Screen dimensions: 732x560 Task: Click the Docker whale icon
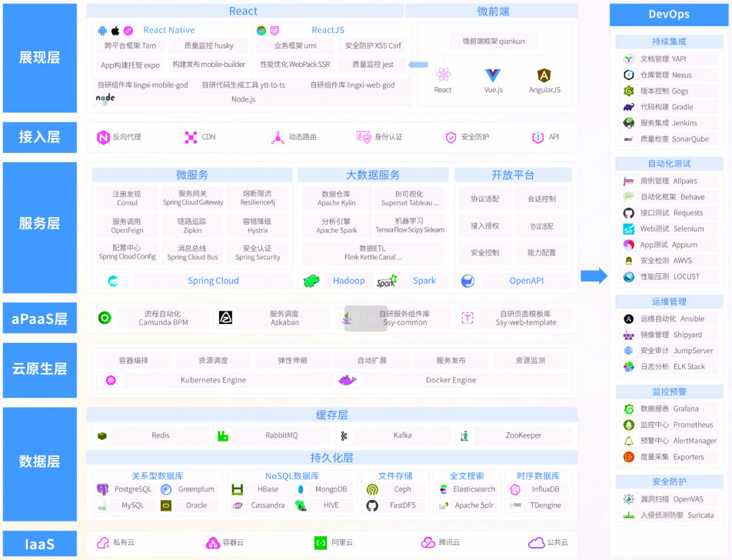pyautogui.click(x=347, y=380)
